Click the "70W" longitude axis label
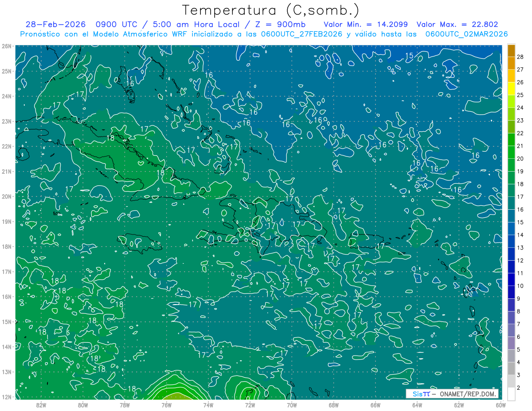 (292, 404)
